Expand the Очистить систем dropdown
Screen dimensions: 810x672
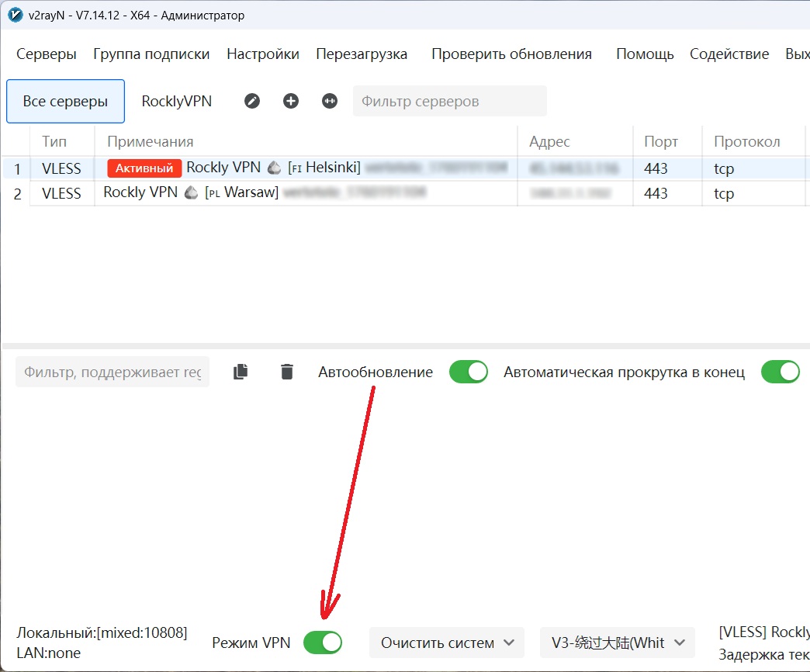[x=448, y=643]
